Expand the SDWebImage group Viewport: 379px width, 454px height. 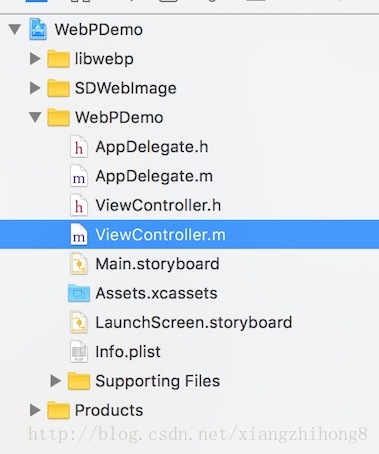(x=35, y=88)
